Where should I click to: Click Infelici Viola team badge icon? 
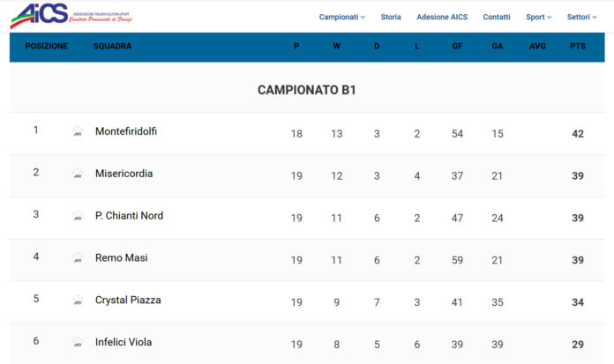78,343
